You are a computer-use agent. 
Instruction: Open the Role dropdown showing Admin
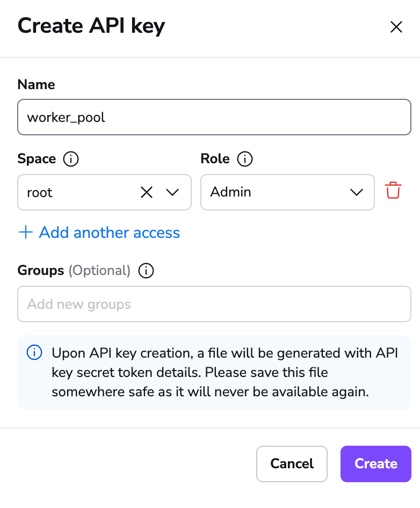tap(356, 192)
